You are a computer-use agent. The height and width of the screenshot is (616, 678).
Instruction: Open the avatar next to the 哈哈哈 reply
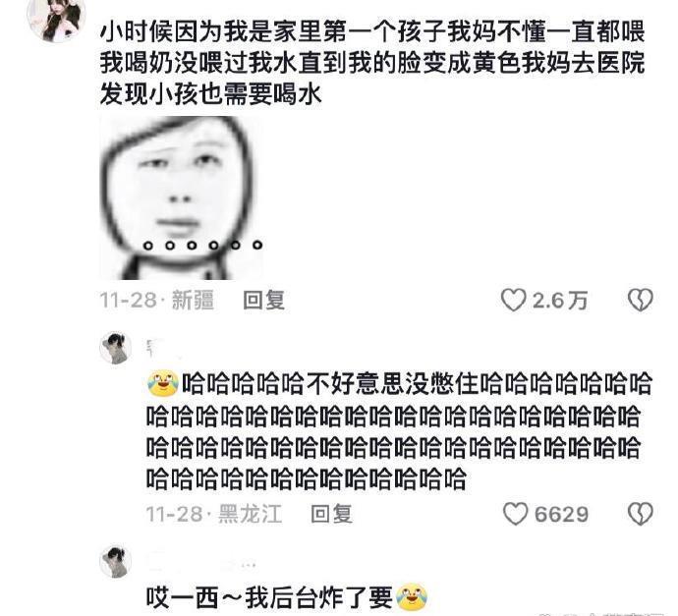(x=116, y=348)
